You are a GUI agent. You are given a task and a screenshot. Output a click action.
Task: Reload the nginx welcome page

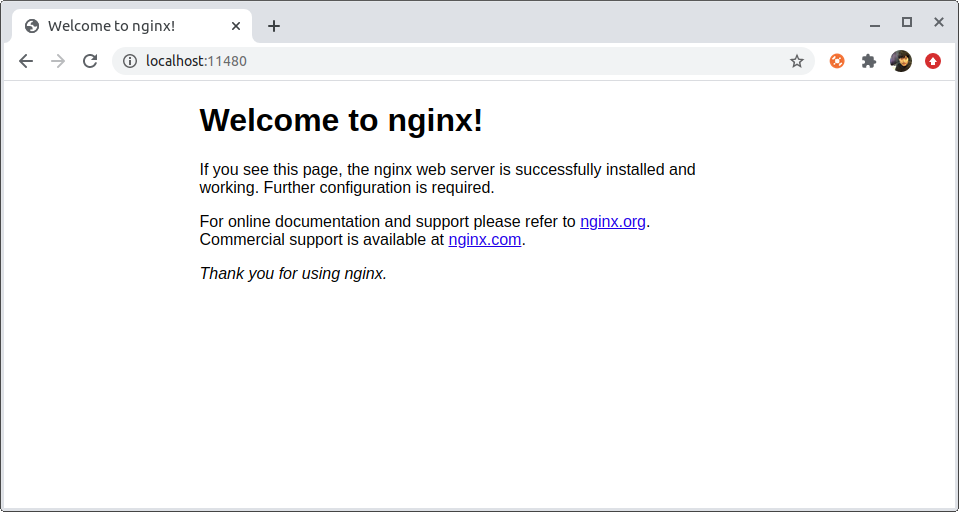90,61
